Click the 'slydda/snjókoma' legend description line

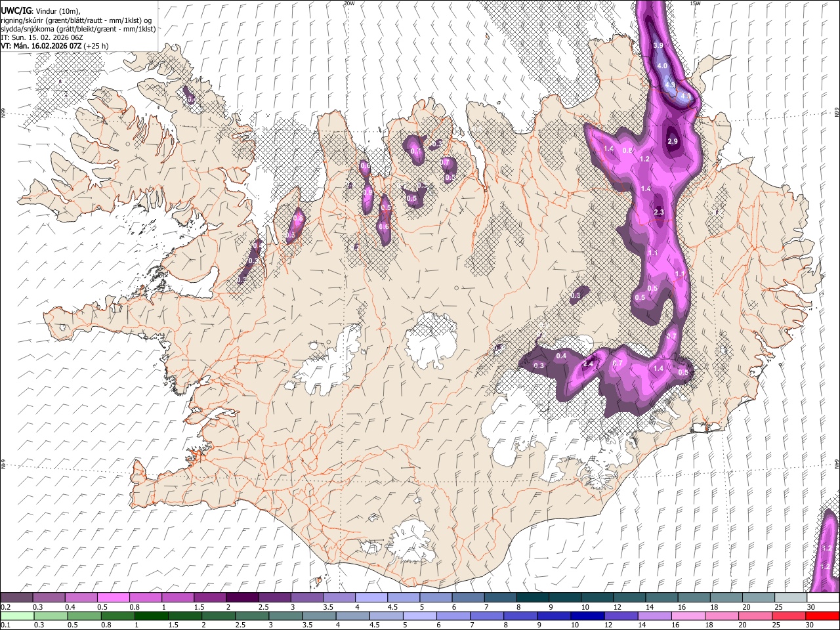coord(78,29)
